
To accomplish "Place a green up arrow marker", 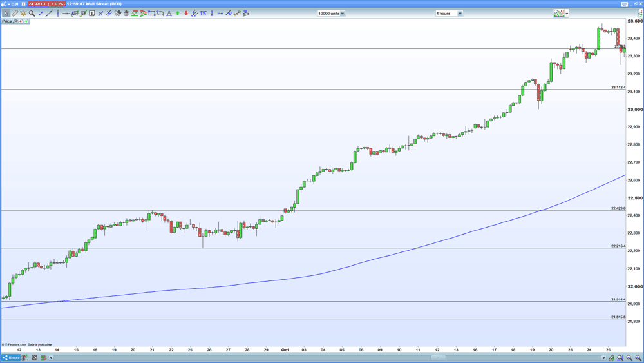I will pyautogui.click(x=178, y=13).
